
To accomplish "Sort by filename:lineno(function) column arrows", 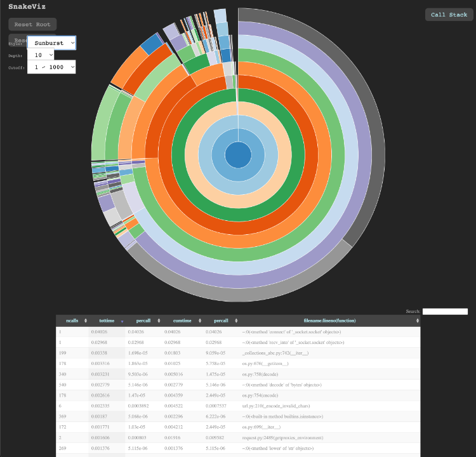I will pos(418,321).
